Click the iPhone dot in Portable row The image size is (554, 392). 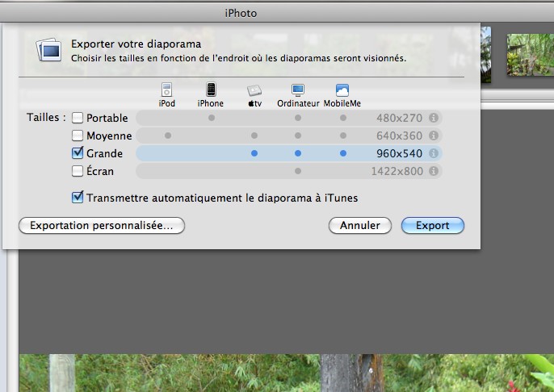click(212, 118)
